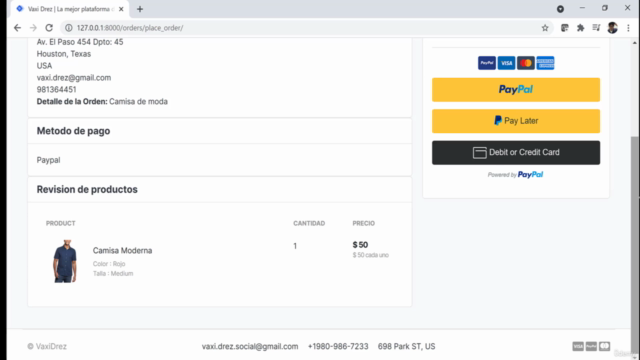Viewport: 640px width, 360px height.
Task: Click the footer phone +1980-986-7233
Action: (x=338, y=347)
